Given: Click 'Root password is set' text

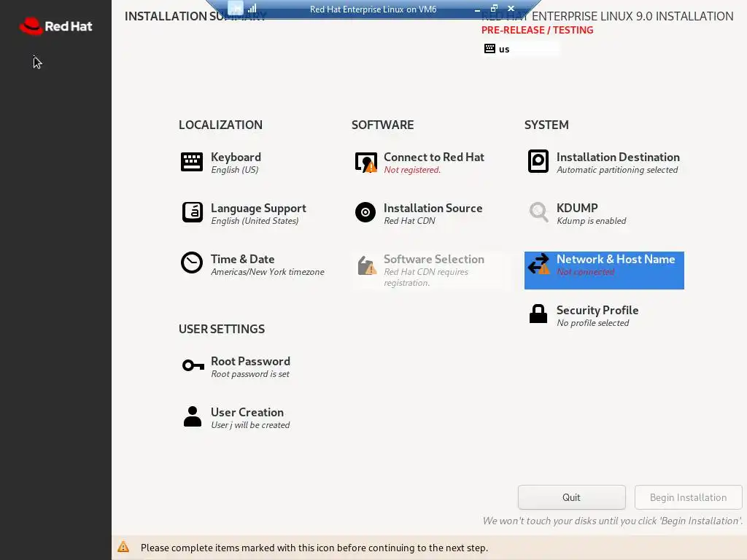Looking at the screenshot, I should point(250,374).
